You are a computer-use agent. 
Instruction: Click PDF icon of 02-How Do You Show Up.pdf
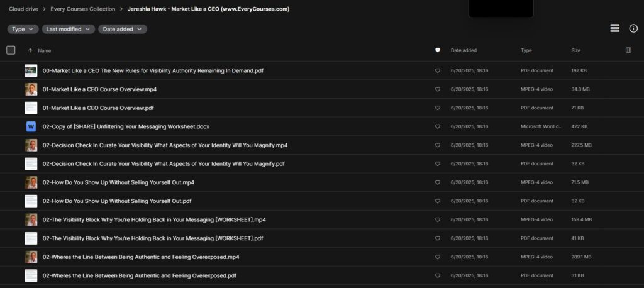31,201
